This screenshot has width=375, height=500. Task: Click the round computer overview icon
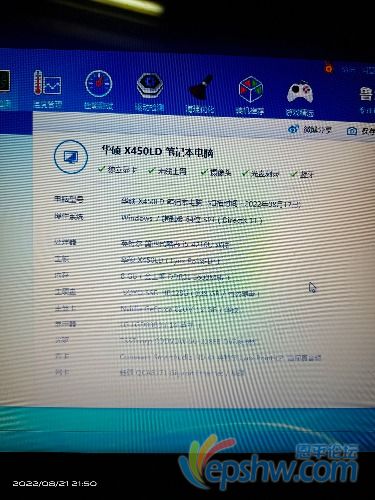71,157
